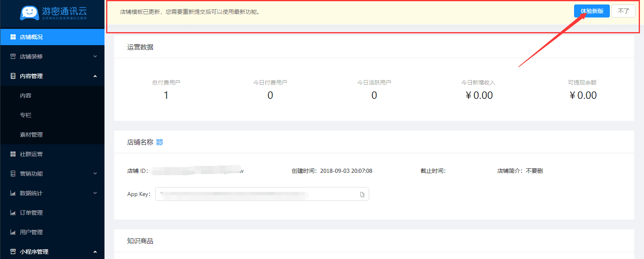Click inside the App Key field

click(256, 194)
